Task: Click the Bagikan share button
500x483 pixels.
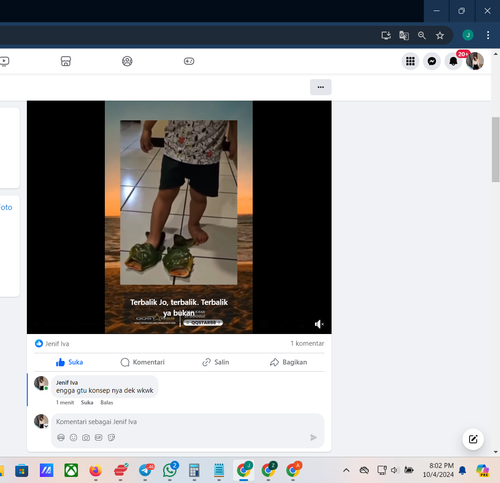Action: point(288,362)
